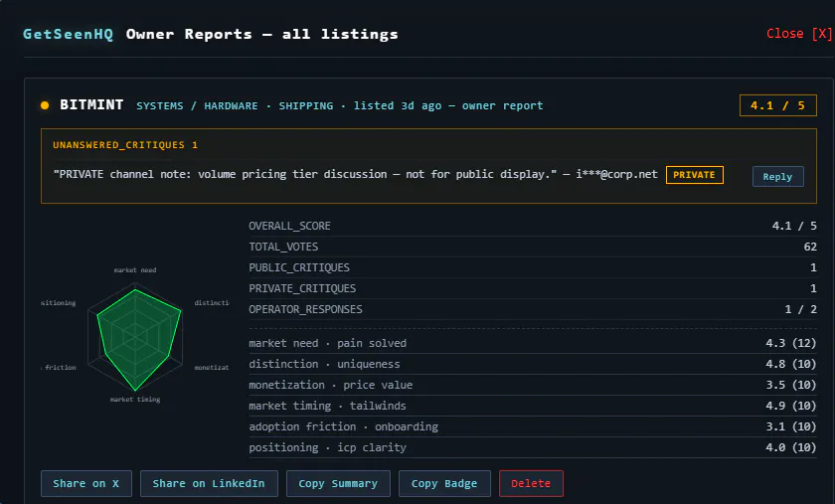Screen dimensions: 835x504
Task: Select the PUBLIC_CRITIQUES row
Action: [x=533, y=267]
